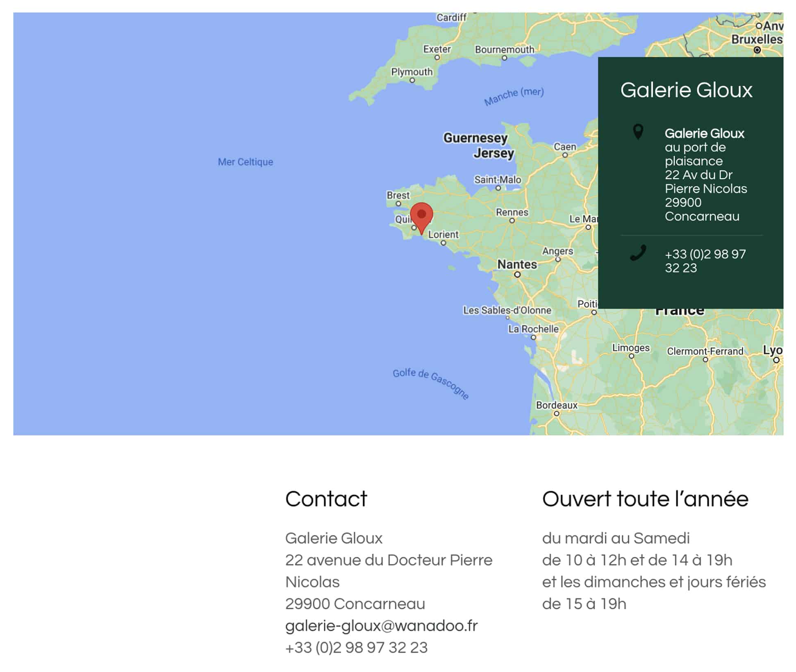Click the Angers label on the map
The image size is (796, 672).
(557, 251)
